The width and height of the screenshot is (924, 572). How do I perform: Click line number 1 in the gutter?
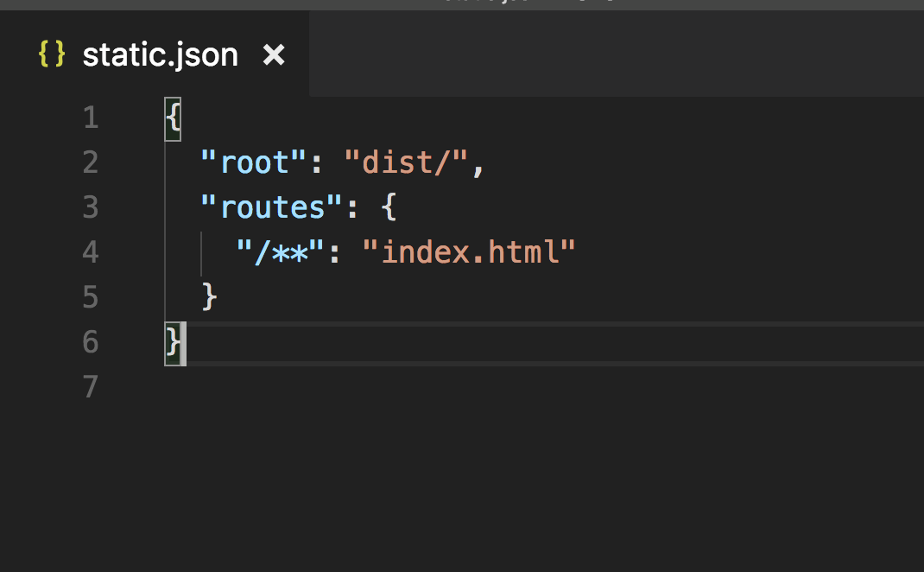point(90,118)
